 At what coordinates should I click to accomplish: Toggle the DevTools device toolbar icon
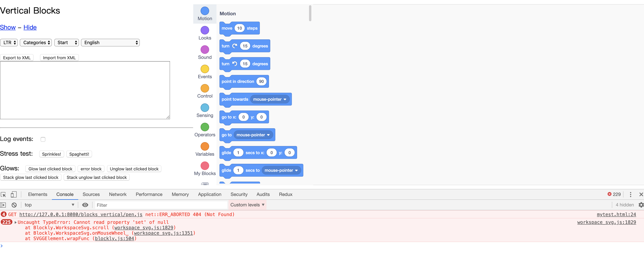tap(14, 195)
